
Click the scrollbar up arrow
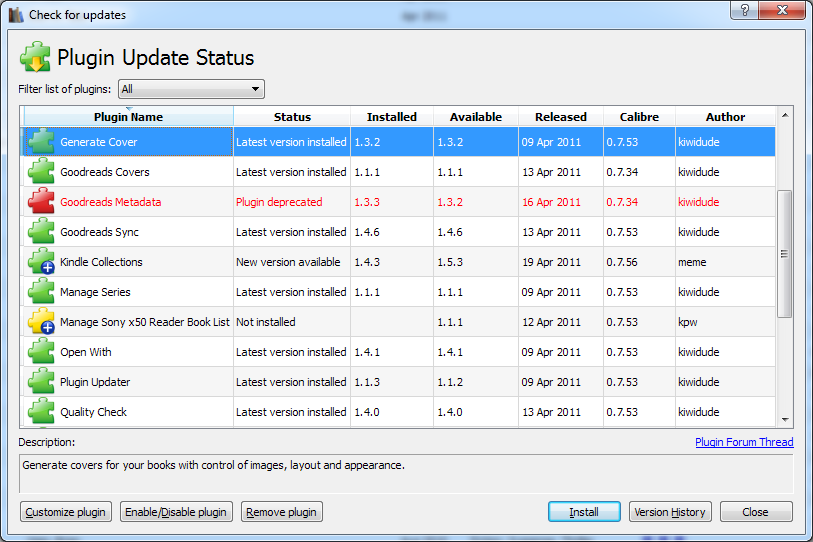pyautogui.click(x=785, y=115)
